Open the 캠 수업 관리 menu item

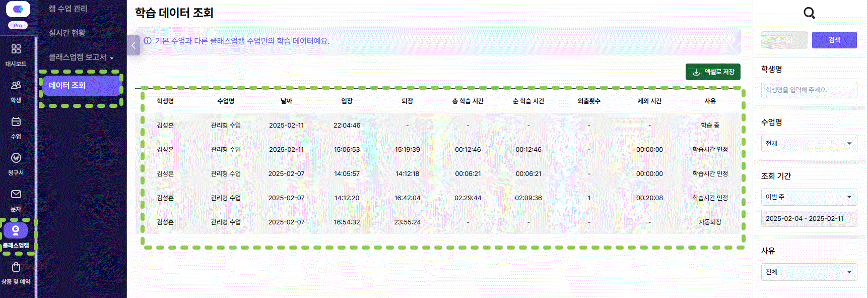[68, 9]
